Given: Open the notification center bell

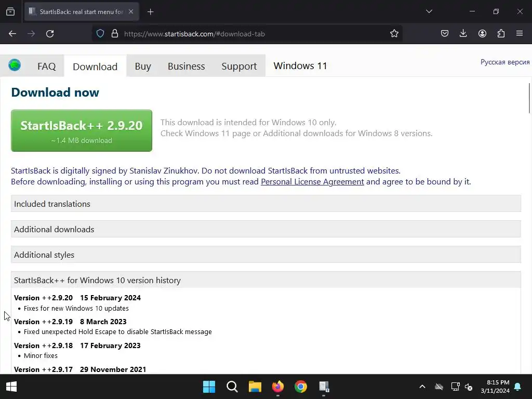Looking at the screenshot, I should (x=518, y=387).
